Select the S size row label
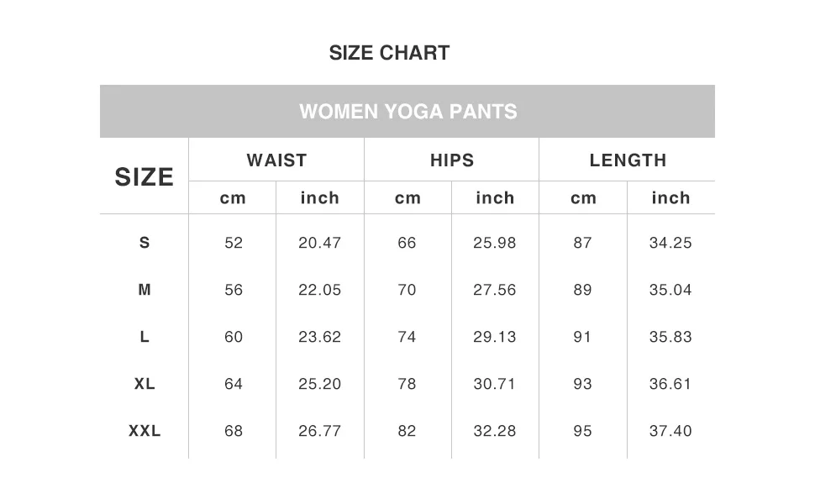 pyautogui.click(x=145, y=243)
